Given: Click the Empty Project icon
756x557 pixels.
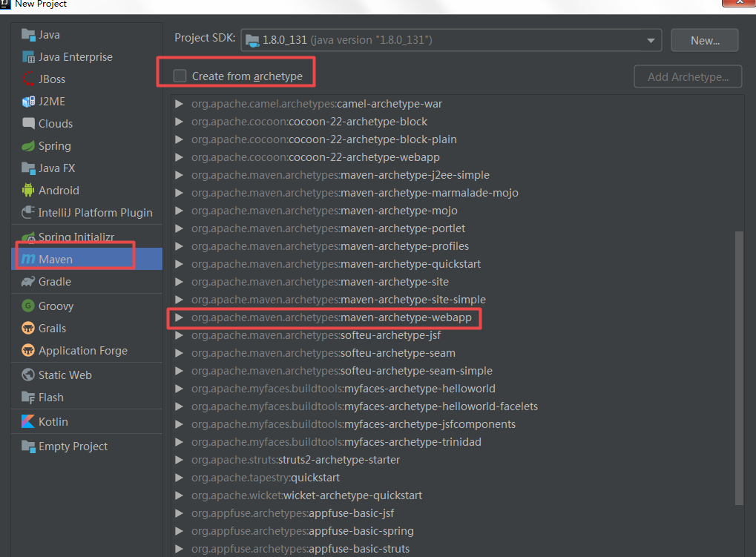Looking at the screenshot, I should pyautogui.click(x=28, y=446).
